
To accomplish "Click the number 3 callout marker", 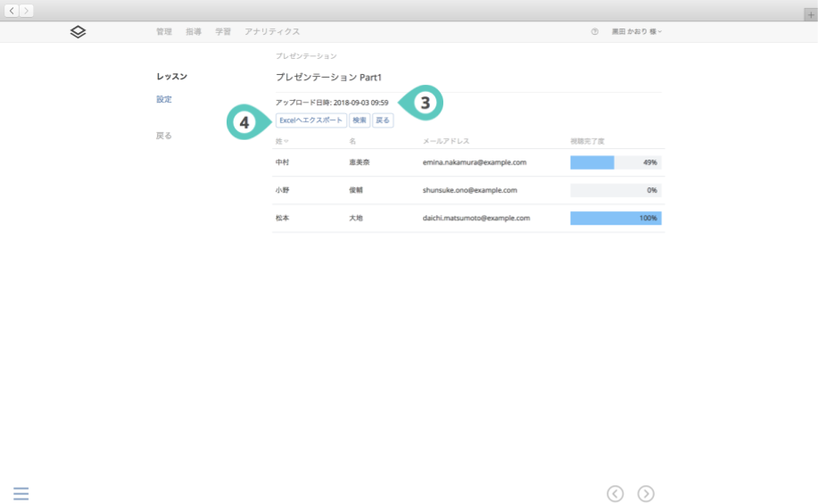I will pyautogui.click(x=425, y=103).
